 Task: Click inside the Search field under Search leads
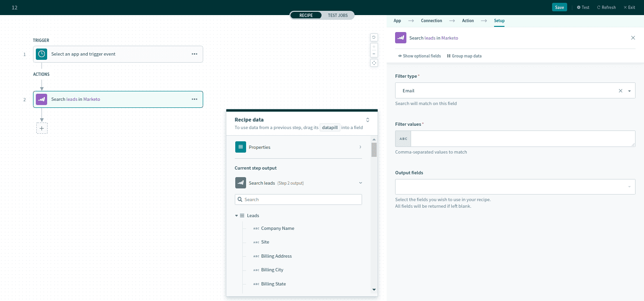298,199
